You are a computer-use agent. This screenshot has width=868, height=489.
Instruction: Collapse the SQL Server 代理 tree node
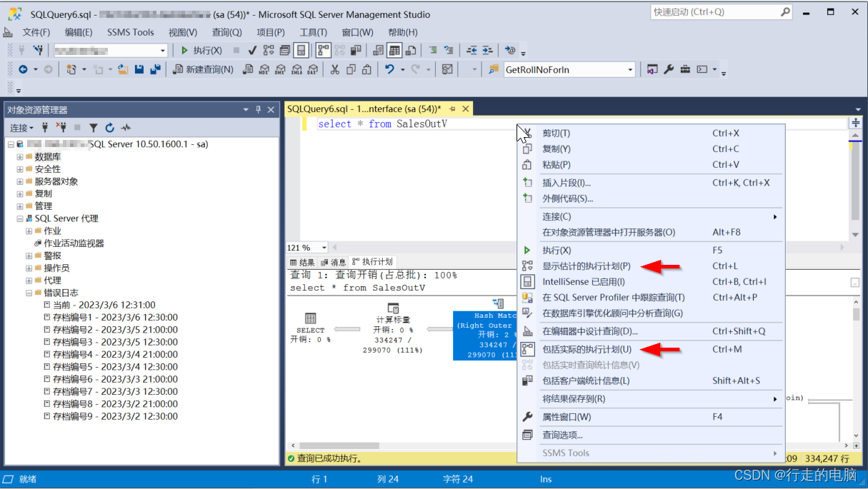coord(20,218)
